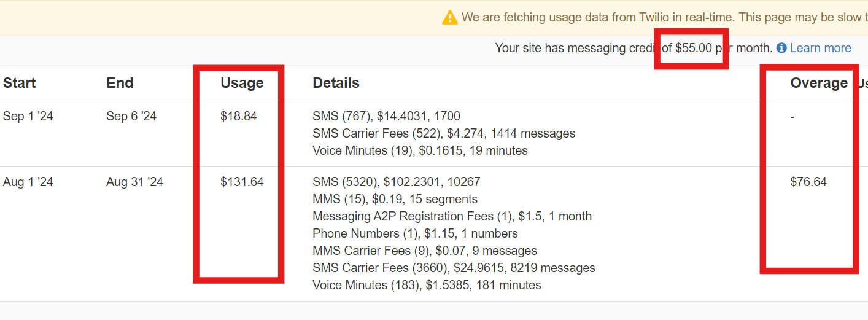
Task: Click the $131.64 usage amount
Action: pos(242,182)
